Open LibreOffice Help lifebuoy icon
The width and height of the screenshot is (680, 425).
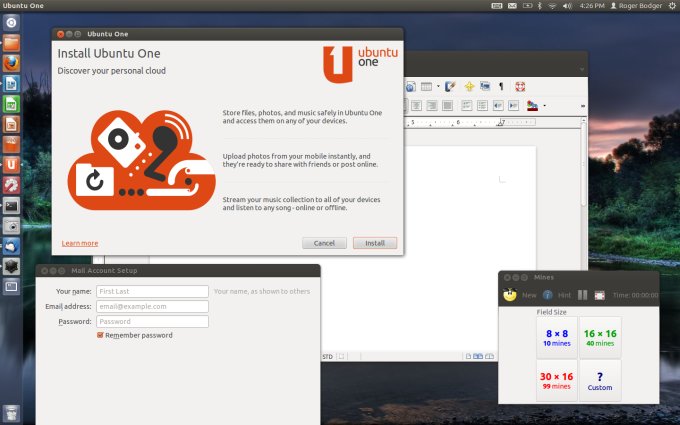[520, 86]
